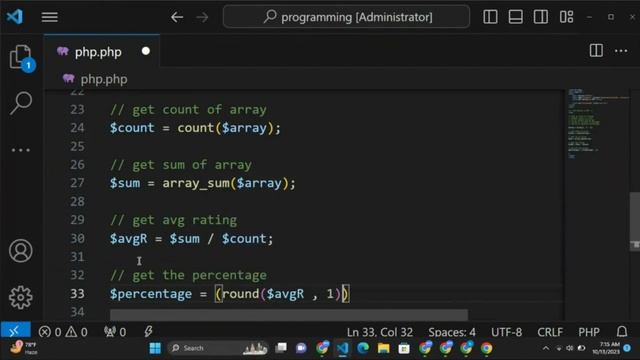The height and width of the screenshot is (360, 640).
Task: Open the Search view in activity bar
Action: pyautogui.click(x=21, y=103)
